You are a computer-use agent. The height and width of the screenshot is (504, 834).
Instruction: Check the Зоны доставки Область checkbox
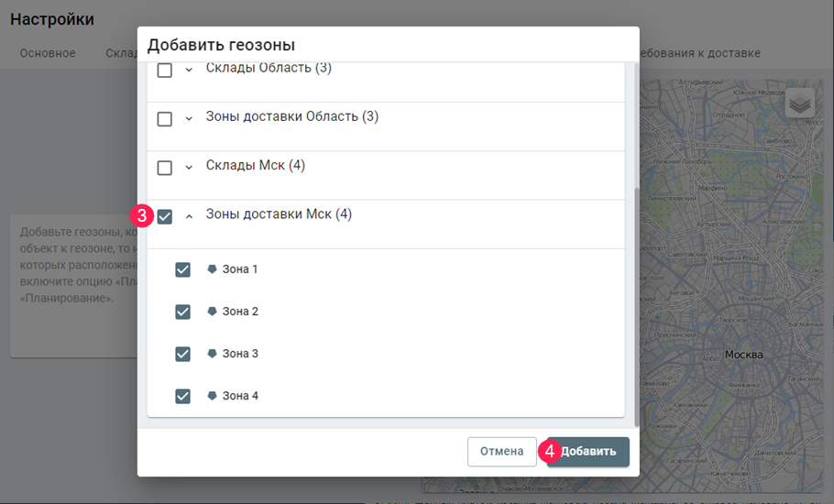tap(165, 119)
